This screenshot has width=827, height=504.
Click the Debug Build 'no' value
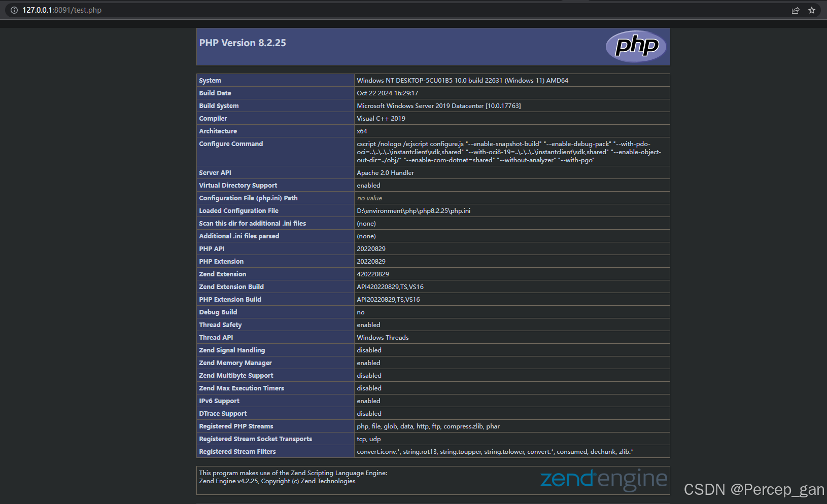pyautogui.click(x=361, y=312)
